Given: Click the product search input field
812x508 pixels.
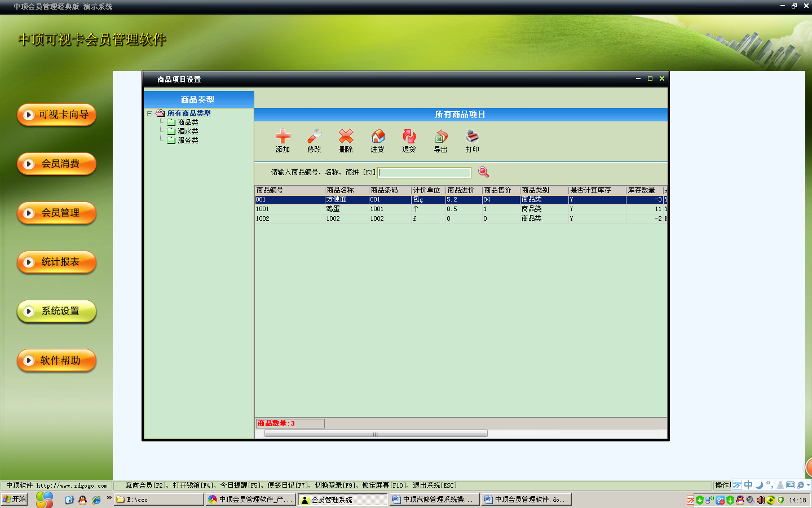Looking at the screenshot, I should [x=424, y=172].
